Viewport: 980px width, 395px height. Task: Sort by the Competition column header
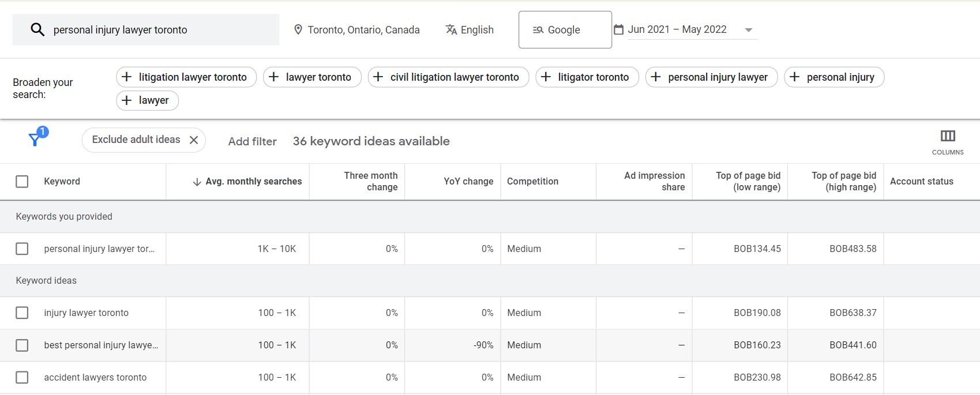tap(532, 182)
